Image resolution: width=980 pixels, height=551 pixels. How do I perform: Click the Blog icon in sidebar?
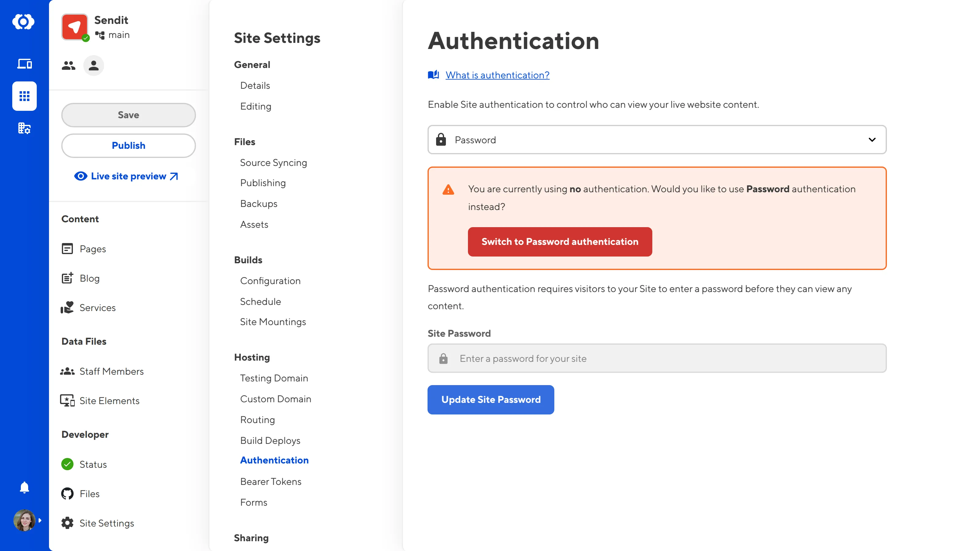pos(67,278)
